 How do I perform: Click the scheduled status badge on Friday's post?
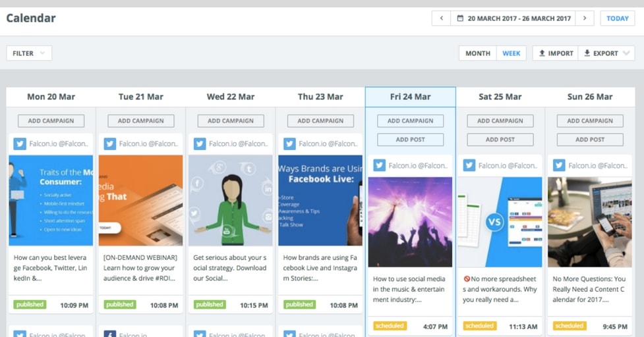(x=390, y=326)
